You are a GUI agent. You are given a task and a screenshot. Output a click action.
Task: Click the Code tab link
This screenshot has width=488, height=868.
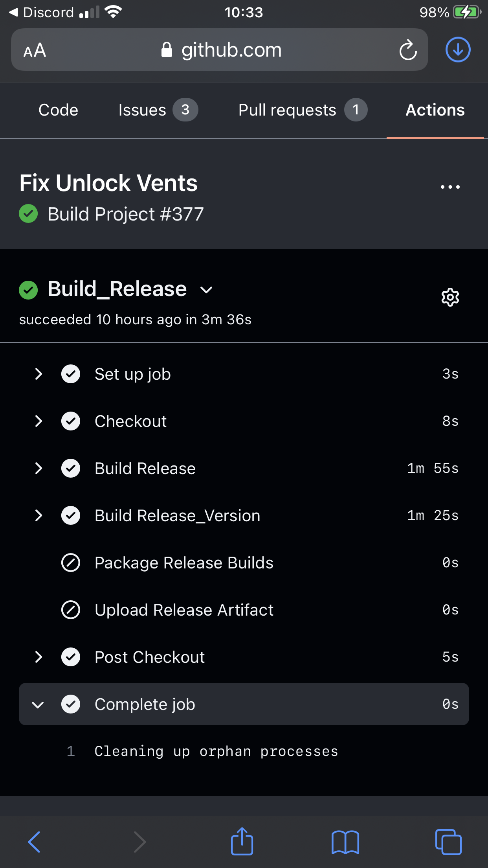coord(58,110)
